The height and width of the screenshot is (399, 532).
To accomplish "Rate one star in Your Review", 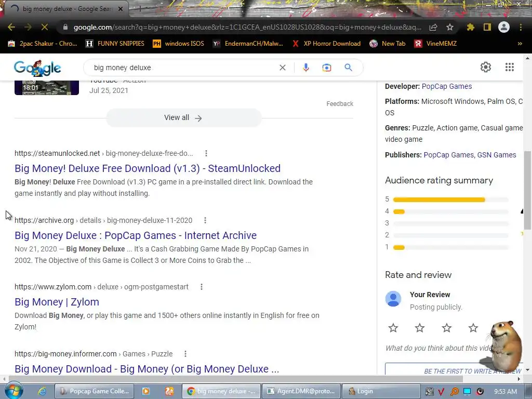I will [x=393, y=328].
